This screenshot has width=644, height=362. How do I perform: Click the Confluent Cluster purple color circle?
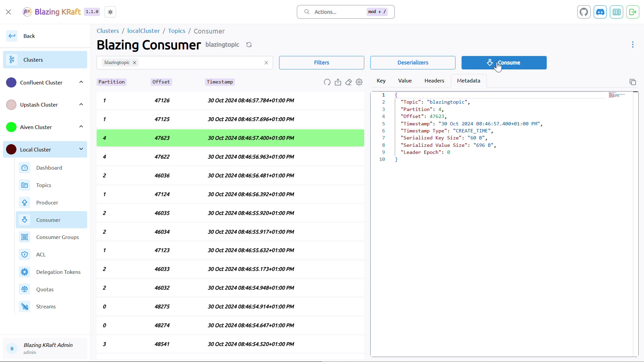click(11, 82)
